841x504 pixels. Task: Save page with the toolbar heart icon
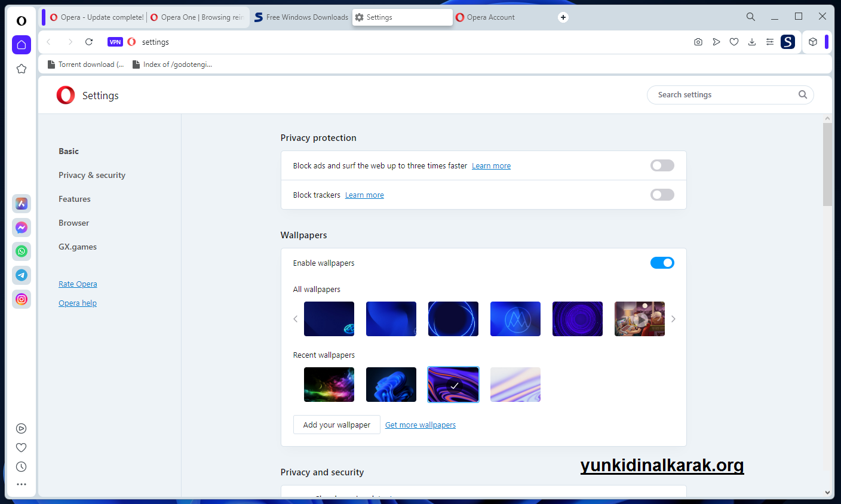pyautogui.click(x=734, y=42)
